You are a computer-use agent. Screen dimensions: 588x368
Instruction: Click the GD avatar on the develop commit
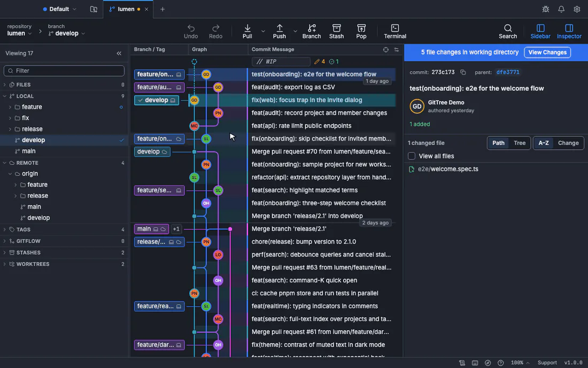[194, 100]
